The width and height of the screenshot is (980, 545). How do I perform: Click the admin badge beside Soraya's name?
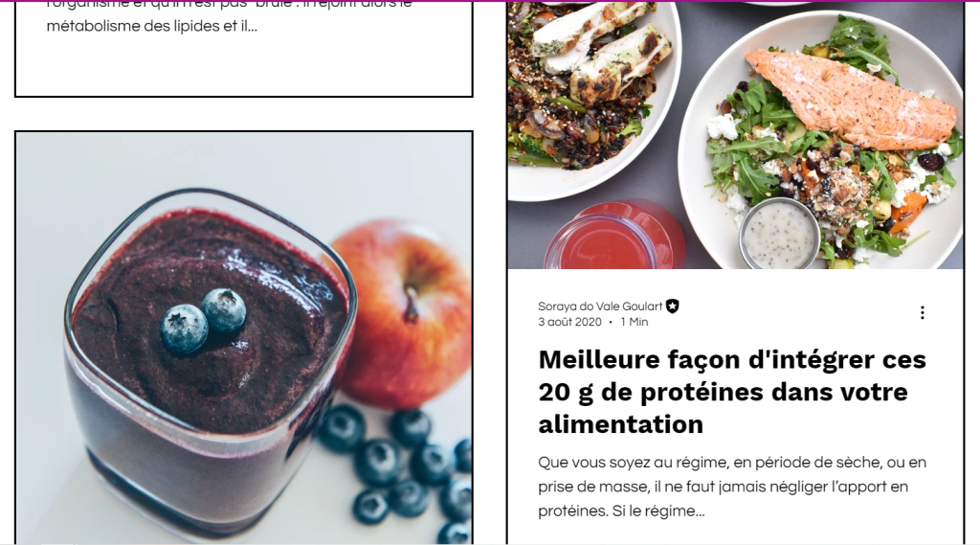[673, 306]
